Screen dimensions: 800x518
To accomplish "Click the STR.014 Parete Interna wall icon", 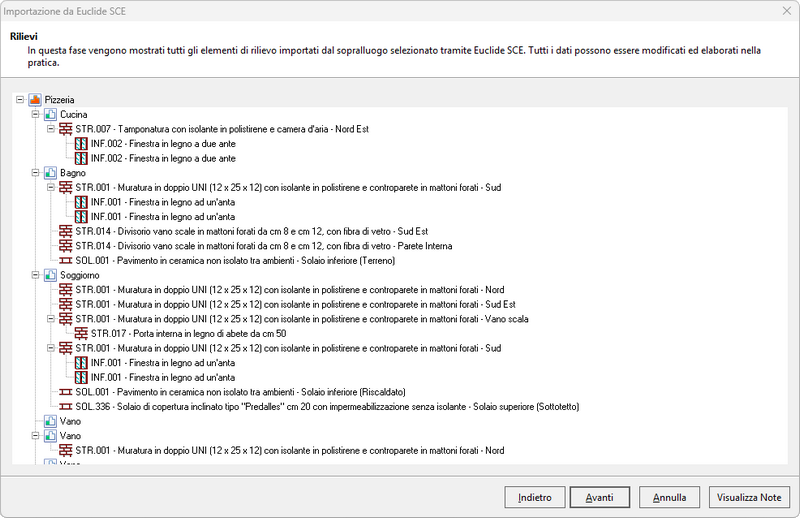I will point(66,246).
